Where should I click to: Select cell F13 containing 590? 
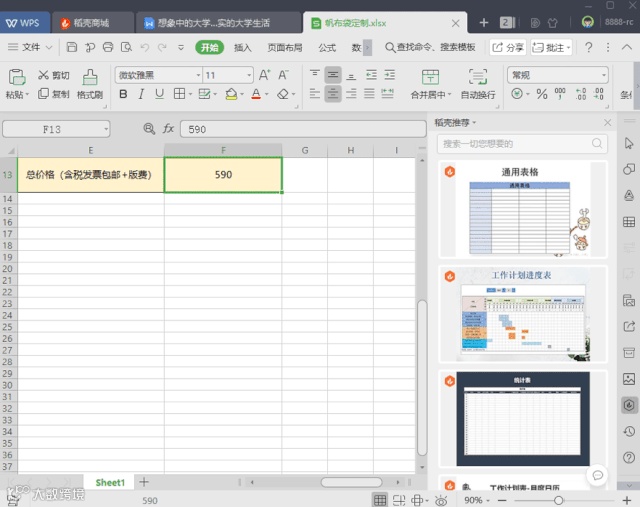(223, 175)
